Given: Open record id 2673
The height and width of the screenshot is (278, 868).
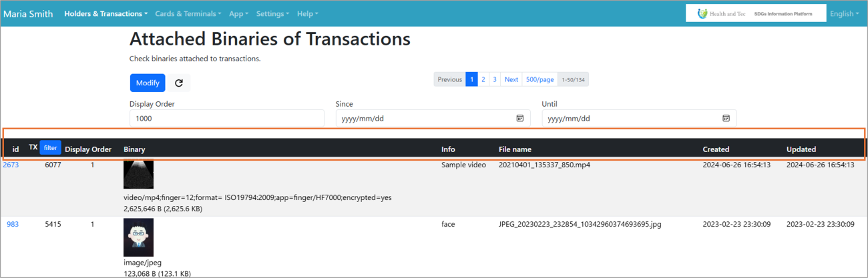Looking at the screenshot, I should click(11, 165).
